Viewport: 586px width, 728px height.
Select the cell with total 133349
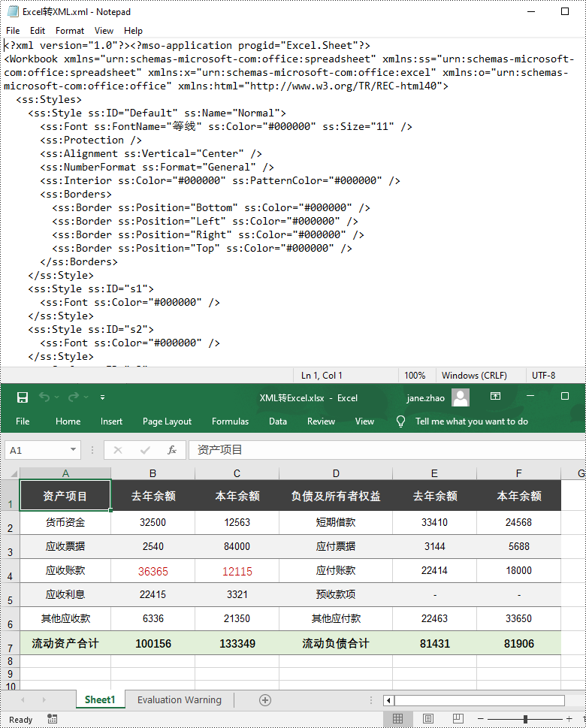coord(237,643)
